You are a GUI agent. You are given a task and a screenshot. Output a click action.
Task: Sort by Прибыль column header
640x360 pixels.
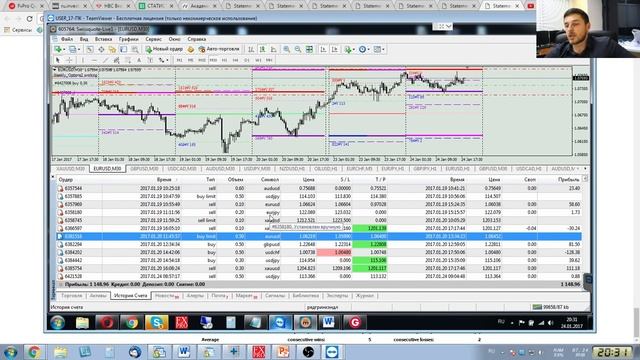[568, 180]
